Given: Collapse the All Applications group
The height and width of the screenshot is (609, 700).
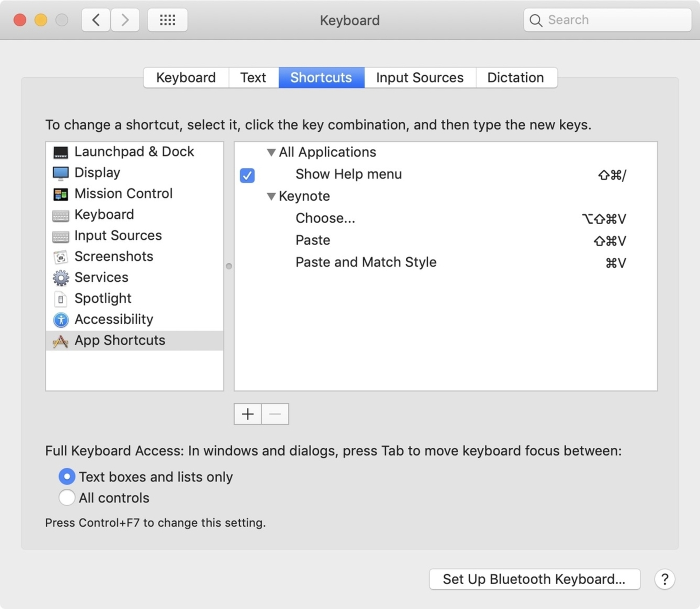Looking at the screenshot, I should pyautogui.click(x=271, y=153).
